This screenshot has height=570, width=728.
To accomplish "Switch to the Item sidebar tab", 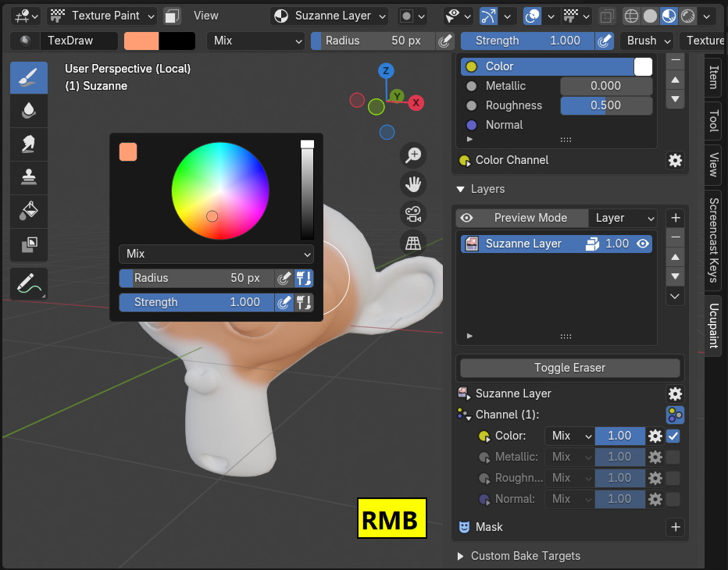I will click(714, 77).
